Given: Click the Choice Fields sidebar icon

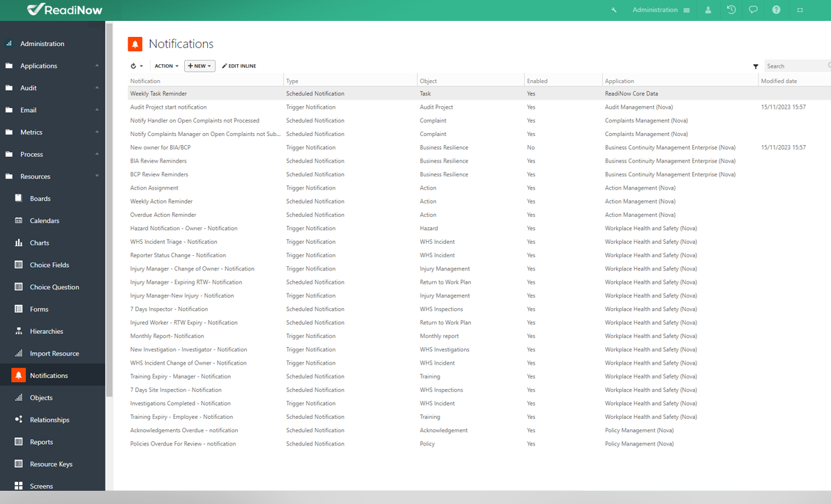Looking at the screenshot, I should pos(19,265).
